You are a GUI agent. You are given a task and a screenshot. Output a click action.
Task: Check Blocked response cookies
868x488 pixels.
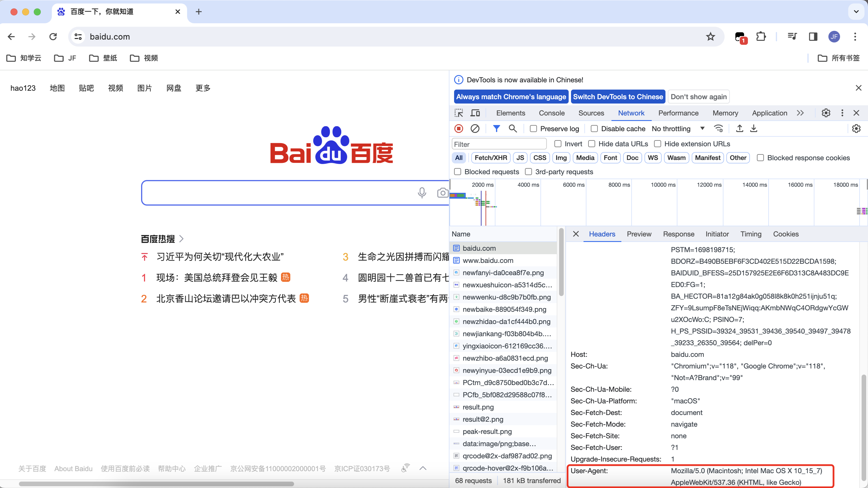[x=760, y=158]
